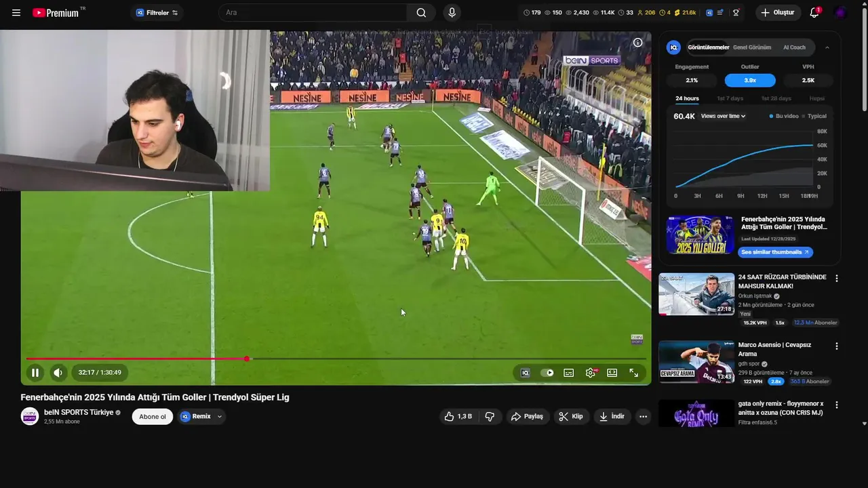
Task: Select Hepsi range tab
Action: [x=817, y=98]
